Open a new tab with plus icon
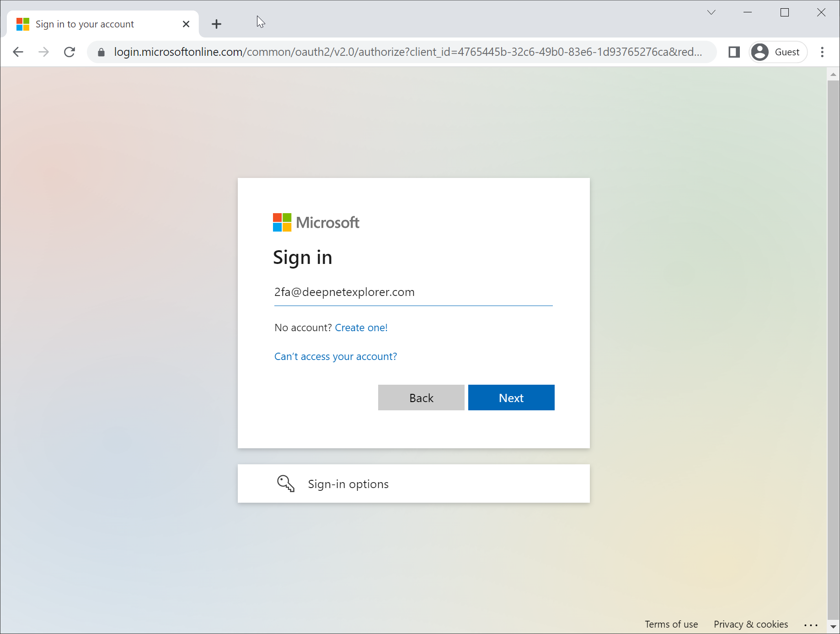Image resolution: width=840 pixels, height=634 pixels. click(217, 24)
